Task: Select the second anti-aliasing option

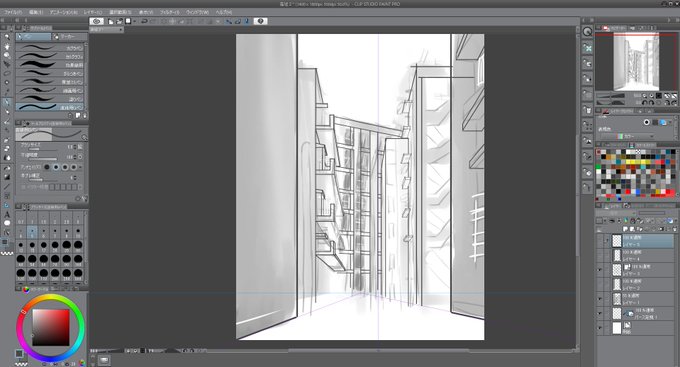Action: [56, 167]
